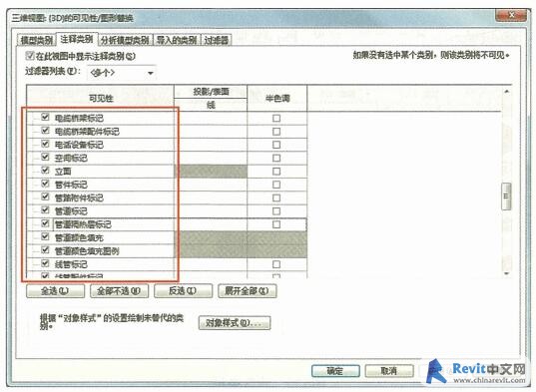The height and width of the screenshot is (392, 536).
Task: Click the 管道颜色填充图例 category name
Action: 87,251
